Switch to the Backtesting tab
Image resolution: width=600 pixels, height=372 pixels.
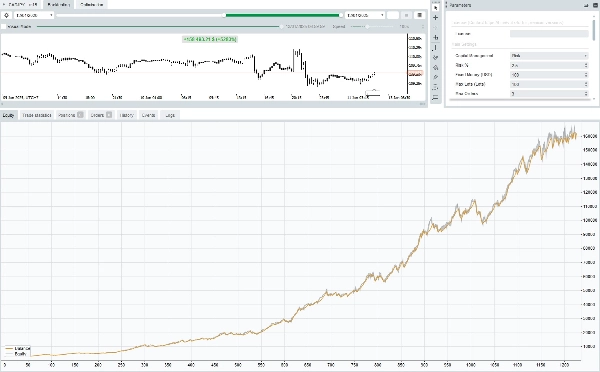click(x=59, y=5)
